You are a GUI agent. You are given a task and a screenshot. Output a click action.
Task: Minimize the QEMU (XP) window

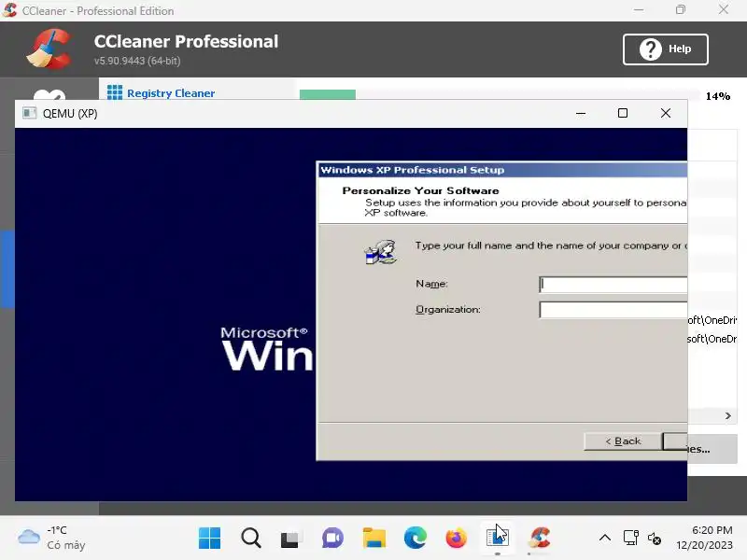tap(580, 113)
